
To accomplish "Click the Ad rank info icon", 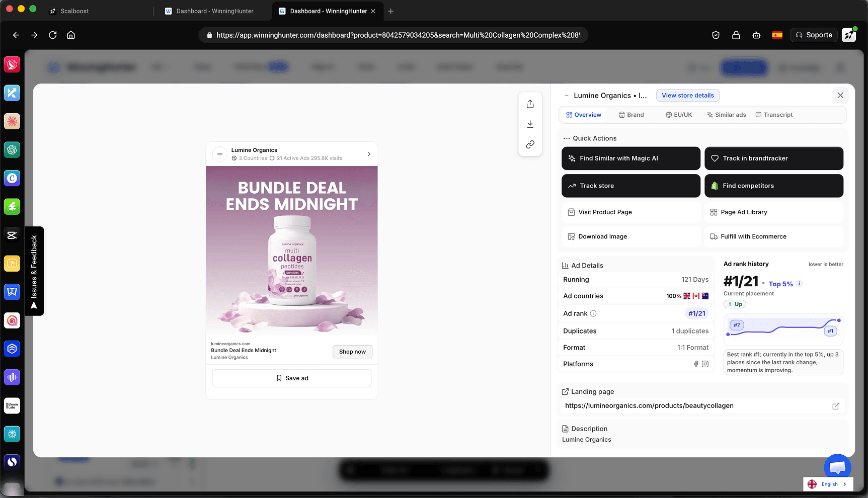I will pyautogui.click(x=593, y=313).
